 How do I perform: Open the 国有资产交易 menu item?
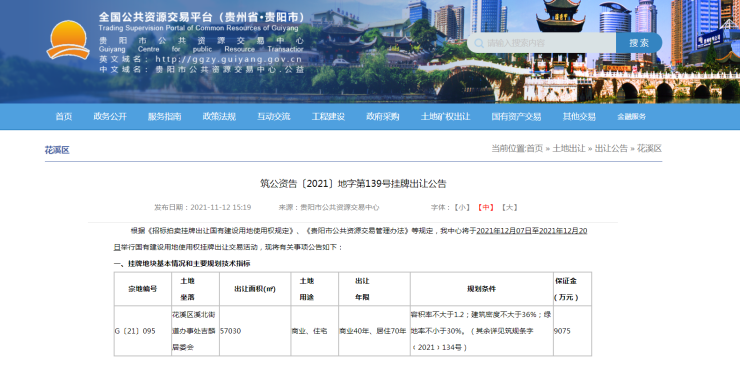click(x=516, y=117)
